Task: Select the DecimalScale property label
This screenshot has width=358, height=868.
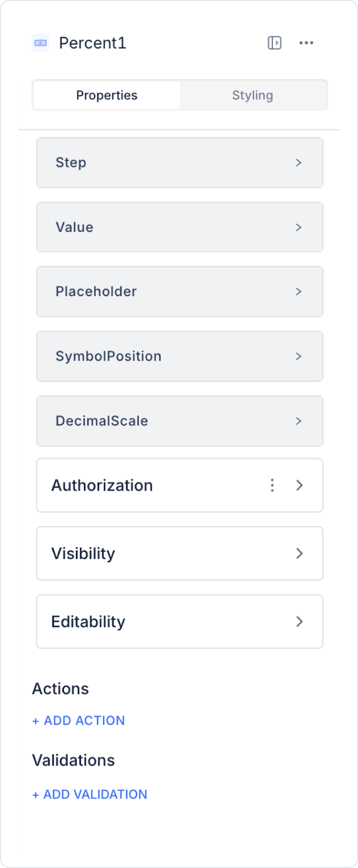Action: pyautogui.click(x=102, y=421)
